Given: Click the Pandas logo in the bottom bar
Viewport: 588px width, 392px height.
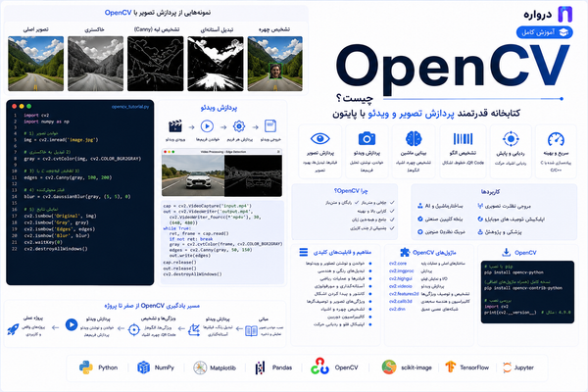Looking at the screenshot, I should coord(260,368).
